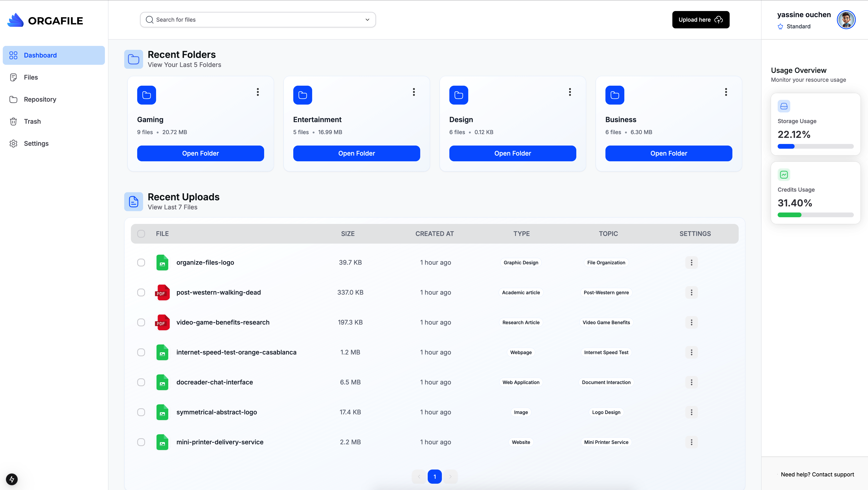Click the Gaming folder icon
The width and height of the screenshot is (868, 490).
pos(146,95)
